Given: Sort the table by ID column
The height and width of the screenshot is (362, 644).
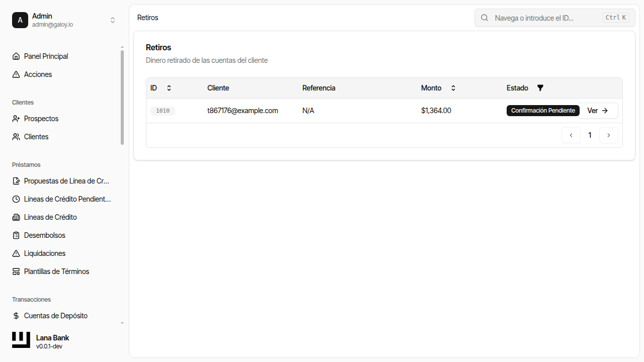Looking at the screenshot, I should pos(169,88).
